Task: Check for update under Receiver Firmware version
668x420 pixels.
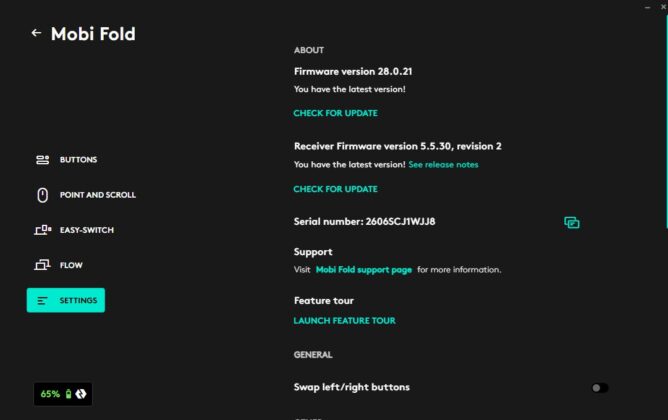Action: 335,189
